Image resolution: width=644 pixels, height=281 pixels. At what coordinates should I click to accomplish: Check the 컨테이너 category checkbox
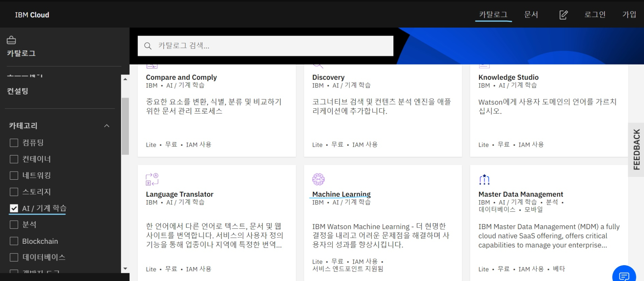point(14,159)
